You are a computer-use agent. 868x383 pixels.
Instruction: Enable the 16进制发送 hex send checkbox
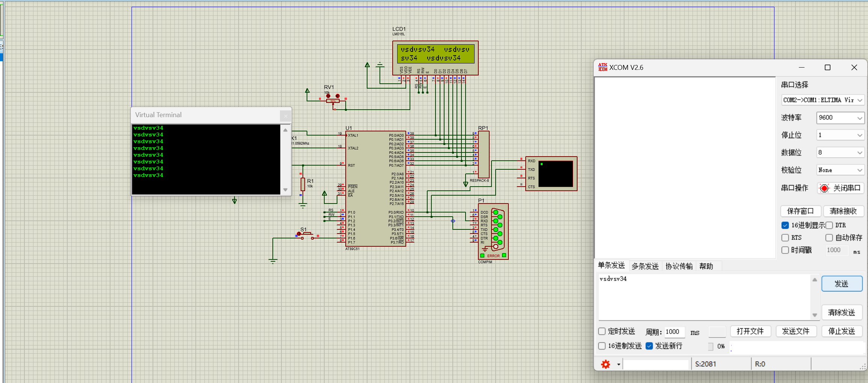point(602,346)
